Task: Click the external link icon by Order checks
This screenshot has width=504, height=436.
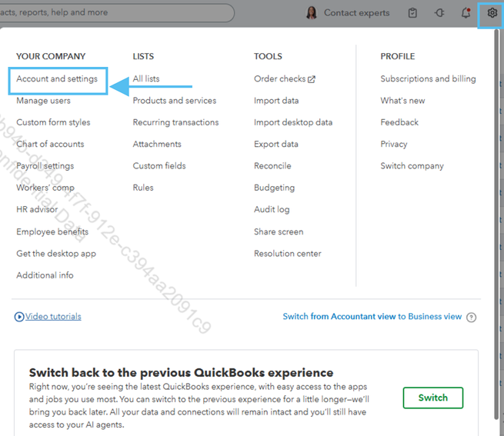Action: (312, 79)
